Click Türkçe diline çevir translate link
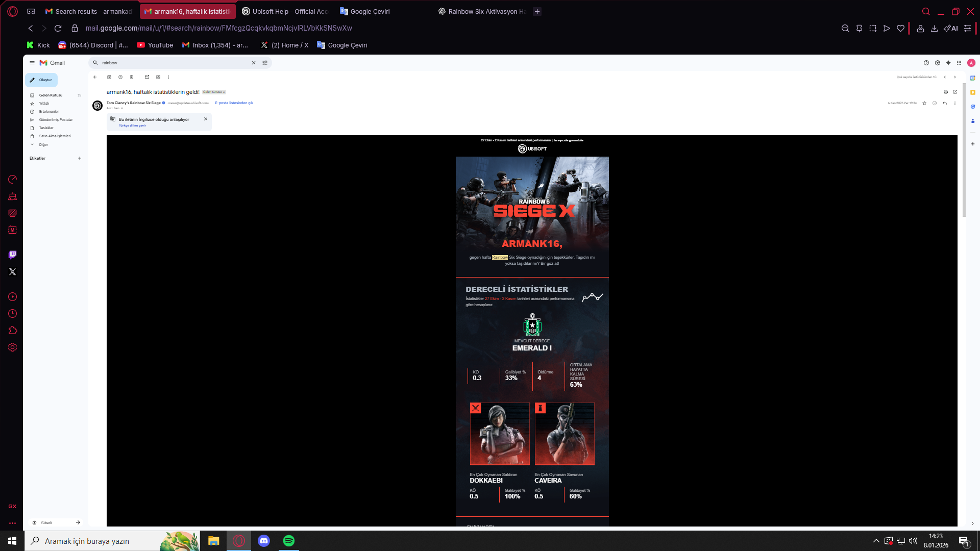The width and height of the screenshot is (980, 551). 132,126
